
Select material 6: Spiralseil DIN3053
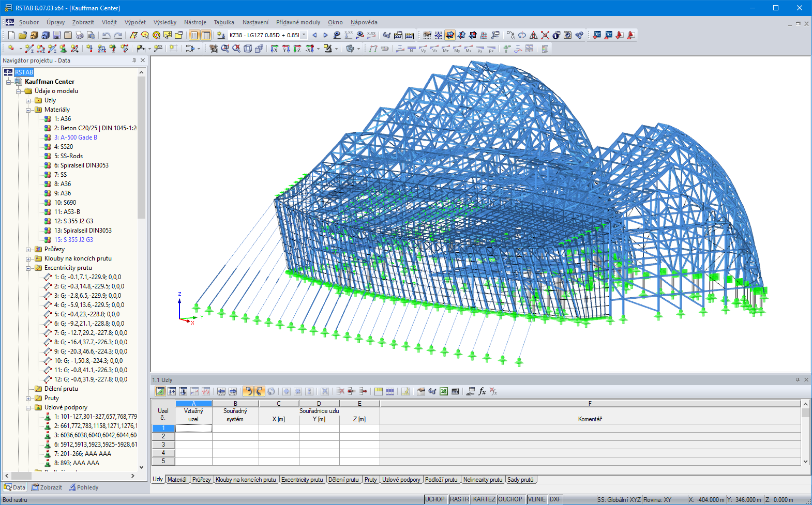[x=81, y=165]
